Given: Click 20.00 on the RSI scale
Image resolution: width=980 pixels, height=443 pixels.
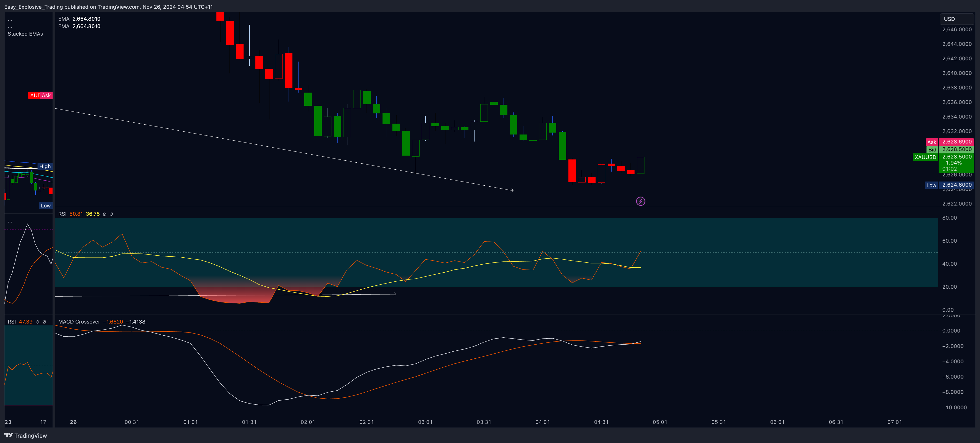Looking at the screenshot, I should (x=949, y=287).
